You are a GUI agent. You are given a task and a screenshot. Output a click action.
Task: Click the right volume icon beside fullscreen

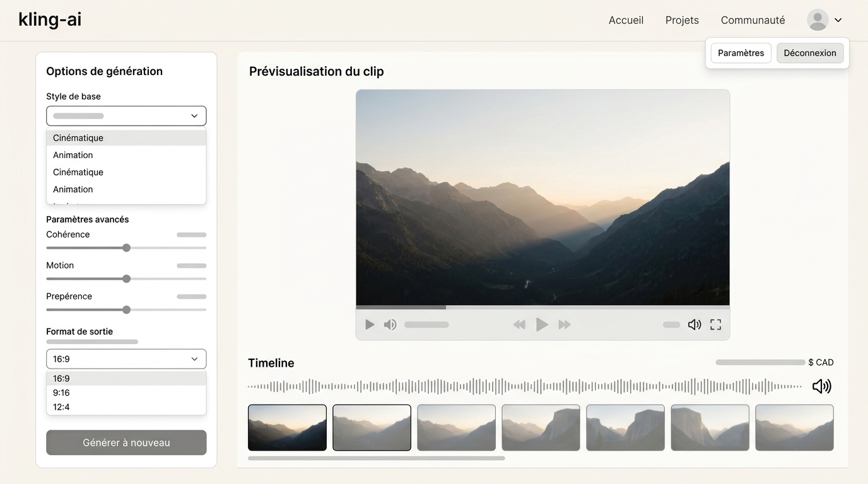(695, 325)
